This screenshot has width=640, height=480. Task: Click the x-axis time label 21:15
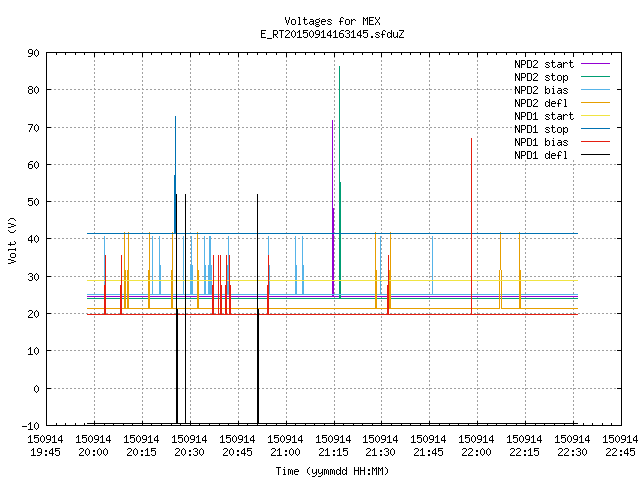coord(333,452)
